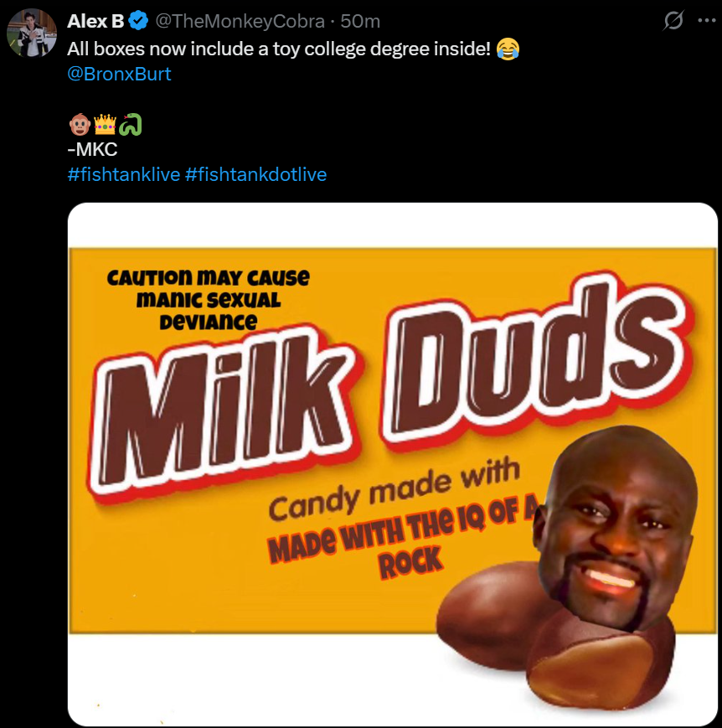Click the -MKC signature line
Screen dimensions: 722x728
[x=93, y=151]
